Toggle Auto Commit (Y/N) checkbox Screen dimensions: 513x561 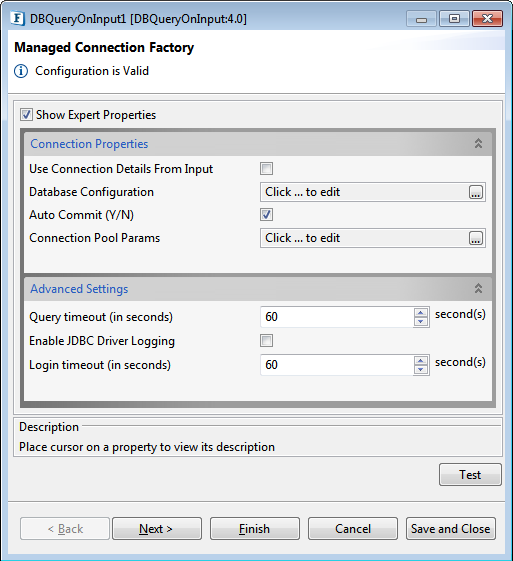[x=266, y=215]
